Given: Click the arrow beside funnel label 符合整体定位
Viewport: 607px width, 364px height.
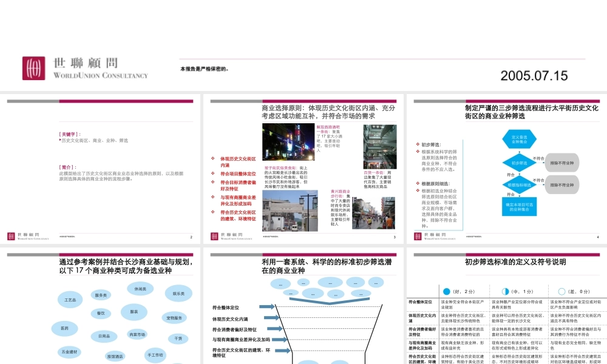Looking at the screenshot, I should 266,307.
